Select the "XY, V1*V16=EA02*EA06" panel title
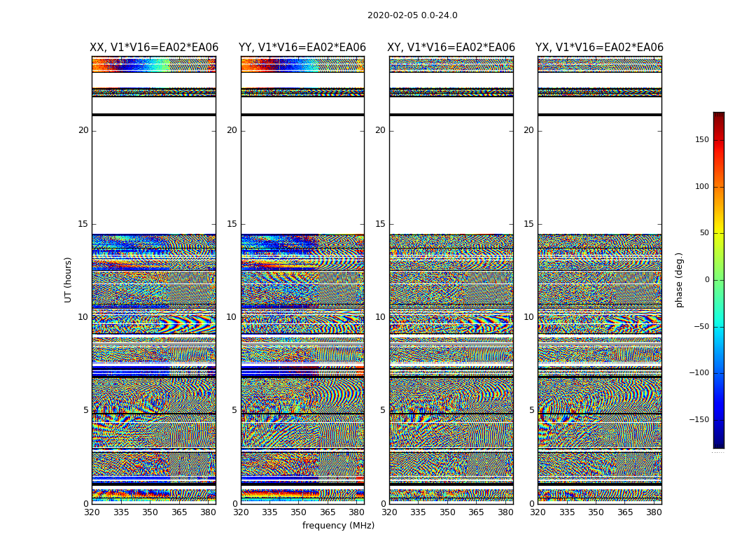The image size is (735, 560). 451,48
